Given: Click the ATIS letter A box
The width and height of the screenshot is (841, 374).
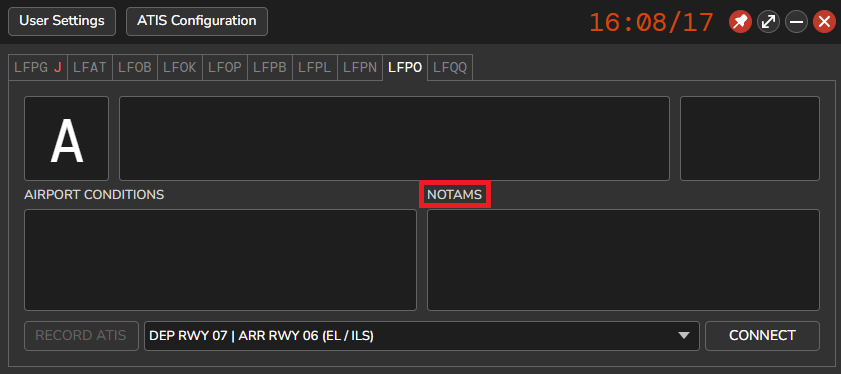Looking at the screenshot, I should tap(67, 138).
